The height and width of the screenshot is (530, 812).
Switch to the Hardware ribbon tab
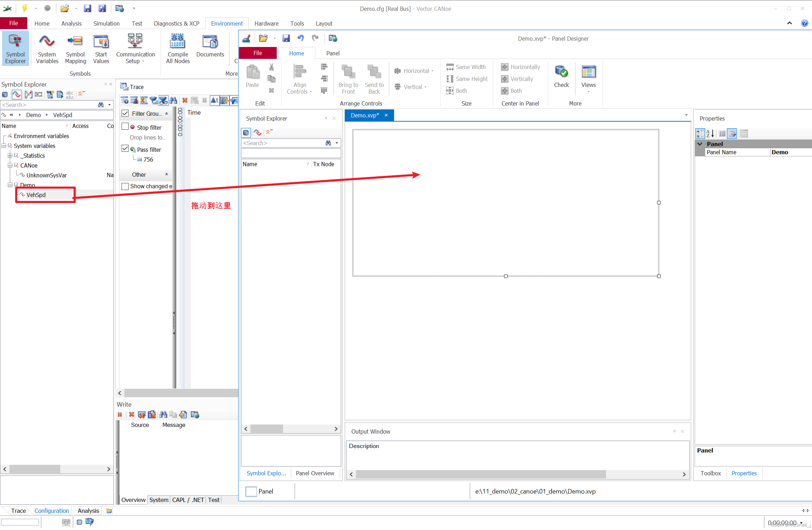[x=266, y=23]
